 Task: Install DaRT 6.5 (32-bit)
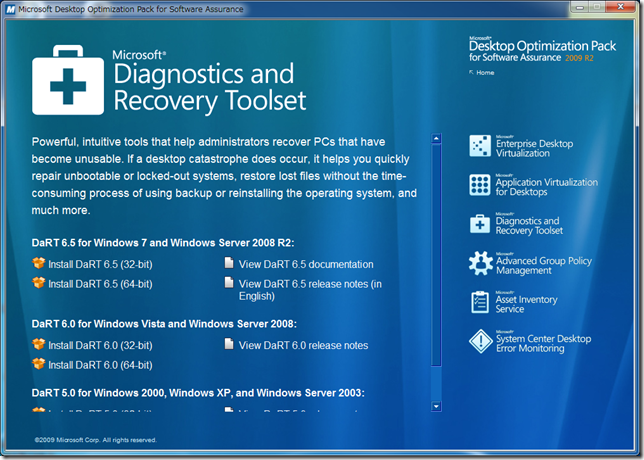[100, 264]
